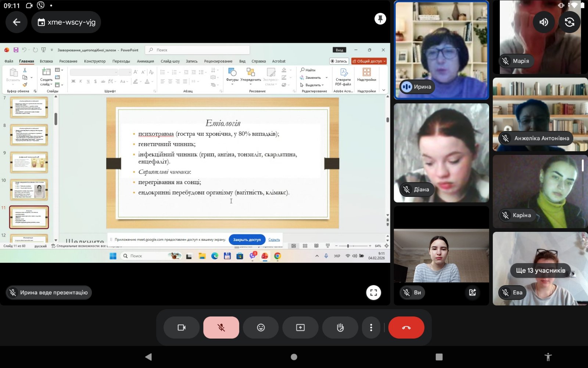Open more options three-dot menu
The image size is (588, 368).
click(x=371, y=328)
